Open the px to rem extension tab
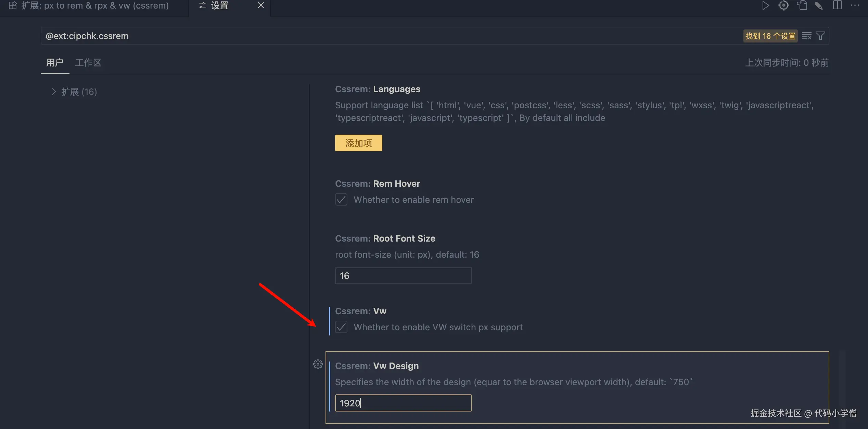The image size is (868, 429). pos(94,5)
